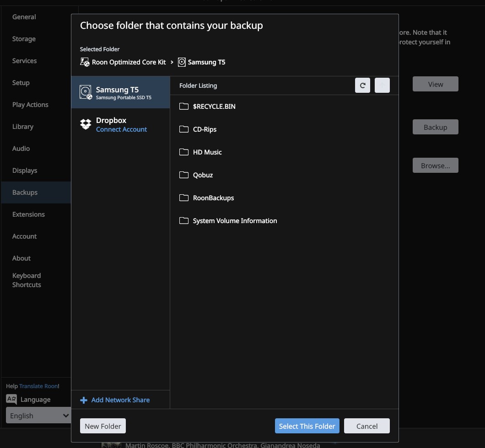
Task: Select the RoonBackups folder name
Action: (x=213, y=198)
